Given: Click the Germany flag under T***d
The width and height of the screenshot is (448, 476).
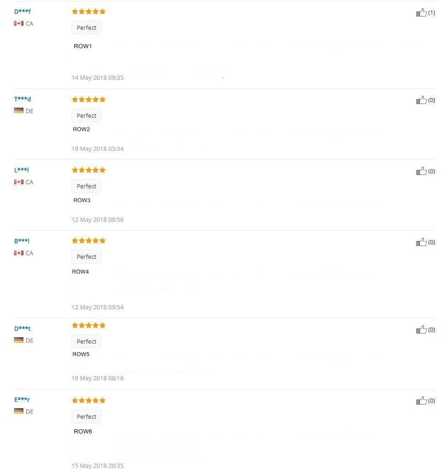Looking at the screenshot, I should [x=18, y=110].
